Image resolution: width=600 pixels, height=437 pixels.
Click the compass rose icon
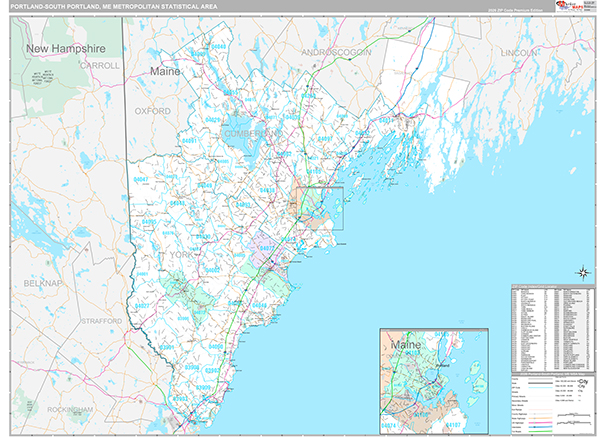(582, 272)
